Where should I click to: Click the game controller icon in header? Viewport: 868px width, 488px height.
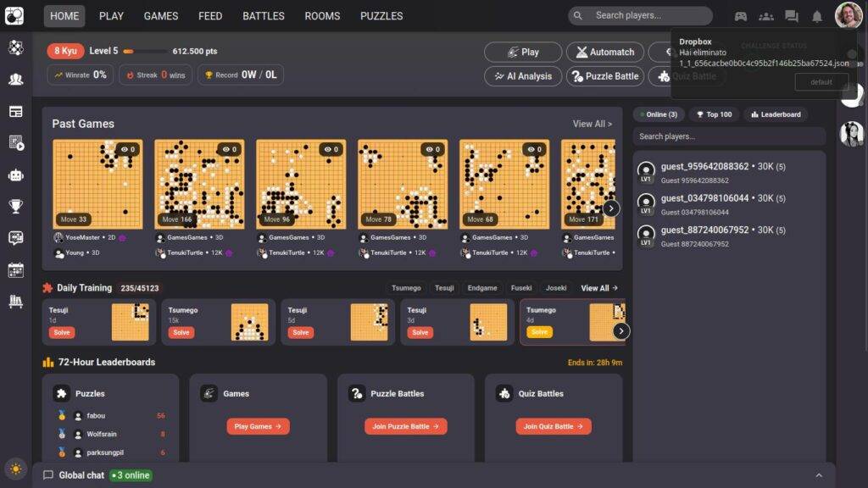coord(740,16)
